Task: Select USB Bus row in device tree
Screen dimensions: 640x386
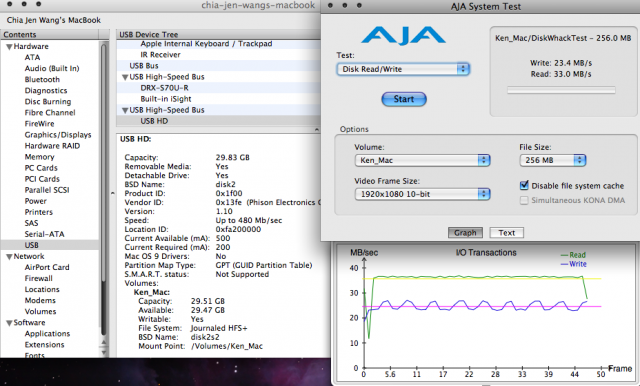Action: tap(218, 66)
